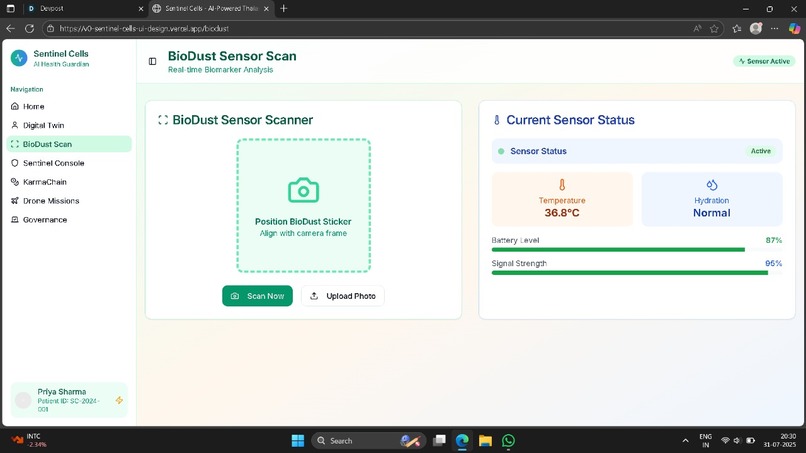Click the Sentinel Cells heartbeat logo
Screen dimensions: 806x453
[19, 58]
